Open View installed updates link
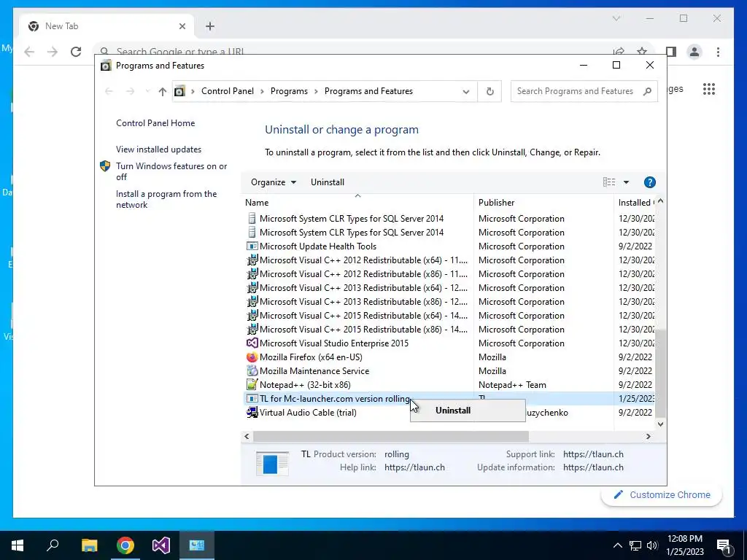The height and width of the screenshot is (560, 747). (x=158, y=149)
